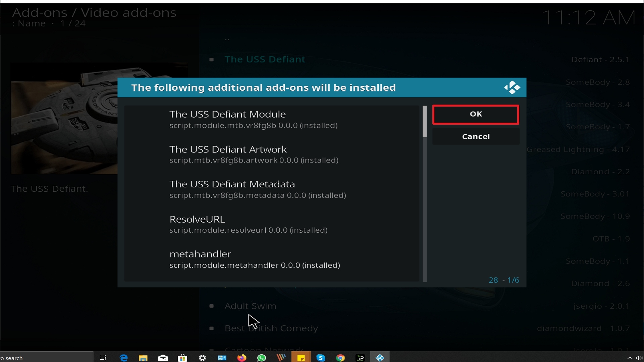Screen dimensions: 644x362
Task: Open the volume control in system tray
Action: coord(639,358)
